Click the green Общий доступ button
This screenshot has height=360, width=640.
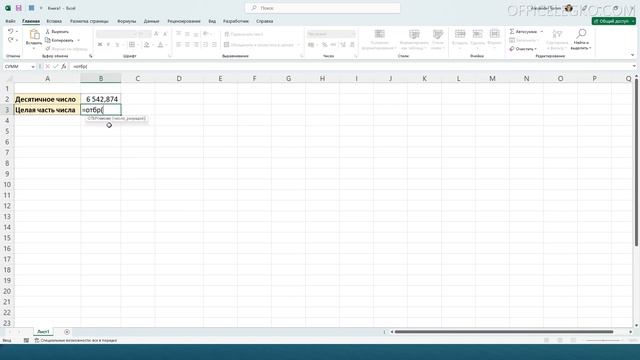(x=613, y=21)
